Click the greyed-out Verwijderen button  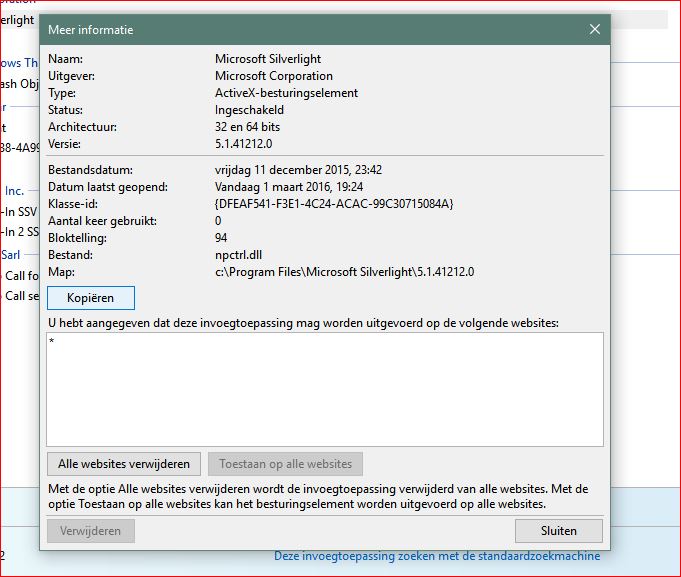[90, 530]
